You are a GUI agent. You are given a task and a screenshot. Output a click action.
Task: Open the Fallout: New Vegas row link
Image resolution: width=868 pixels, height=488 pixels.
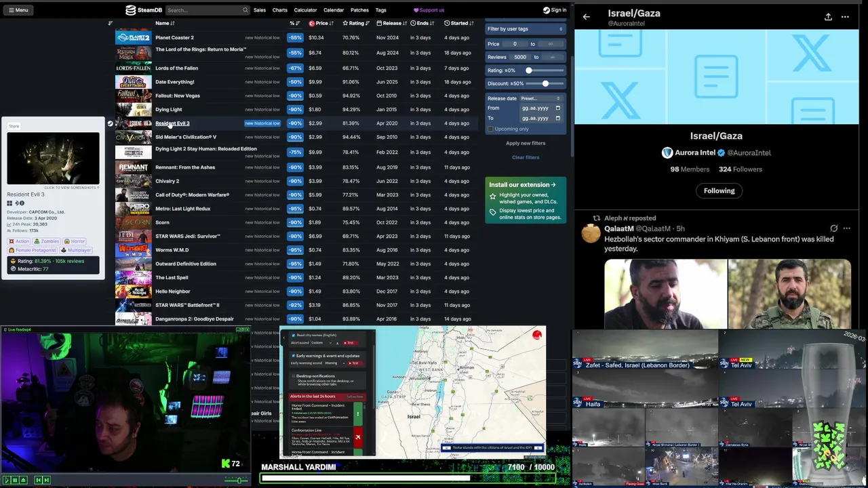tap(178, 96)
